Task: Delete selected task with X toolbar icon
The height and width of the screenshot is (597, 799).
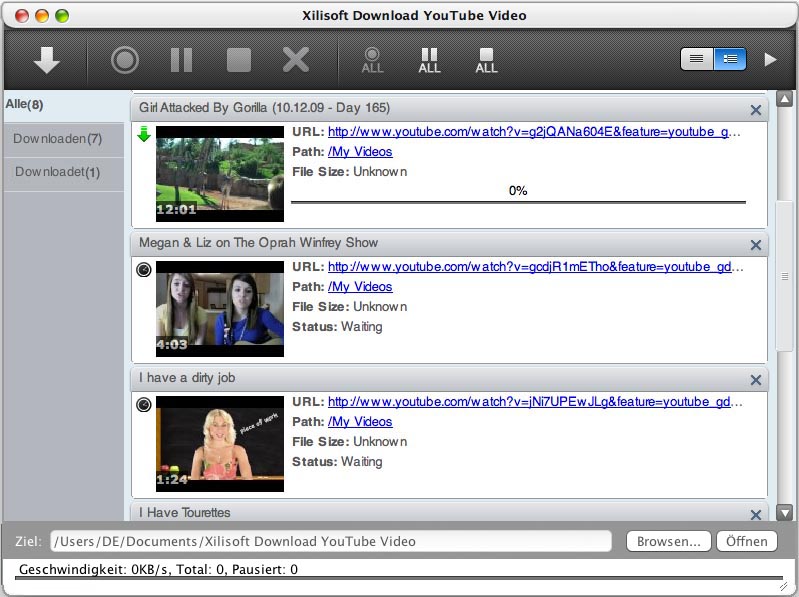Action: (x=296, y=60)
